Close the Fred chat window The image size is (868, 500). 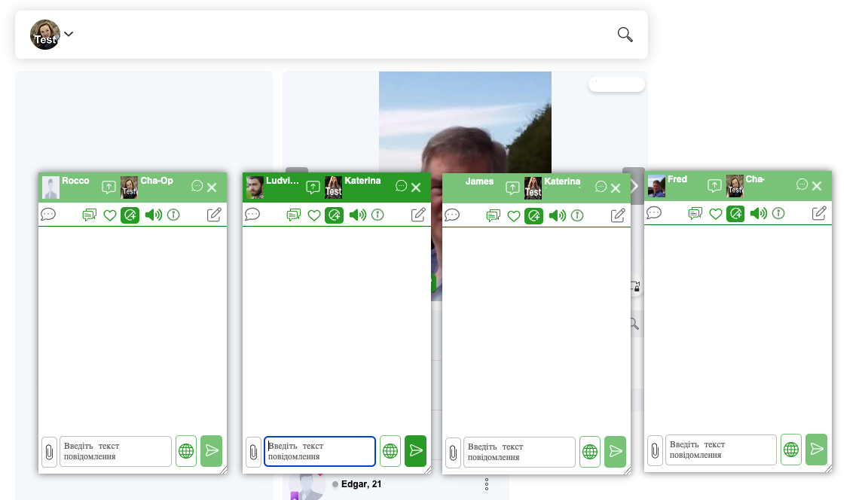pos(817,186)
